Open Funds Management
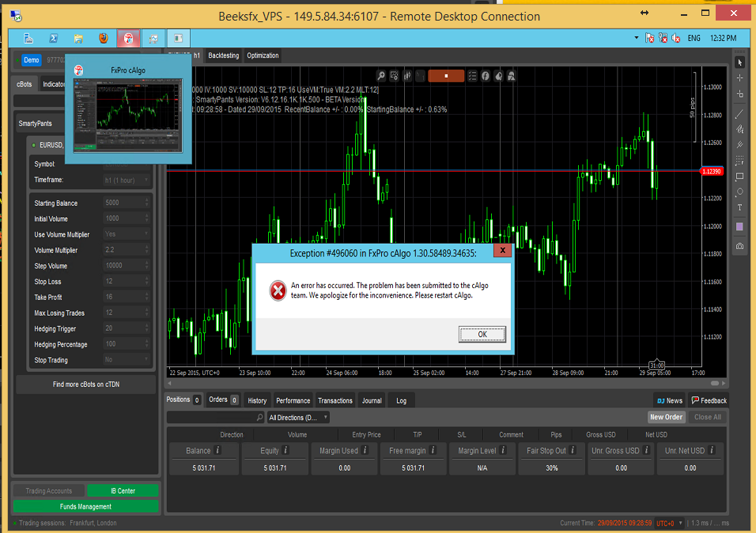The height and width of the screenshot is (533, 756). (85, 507)
